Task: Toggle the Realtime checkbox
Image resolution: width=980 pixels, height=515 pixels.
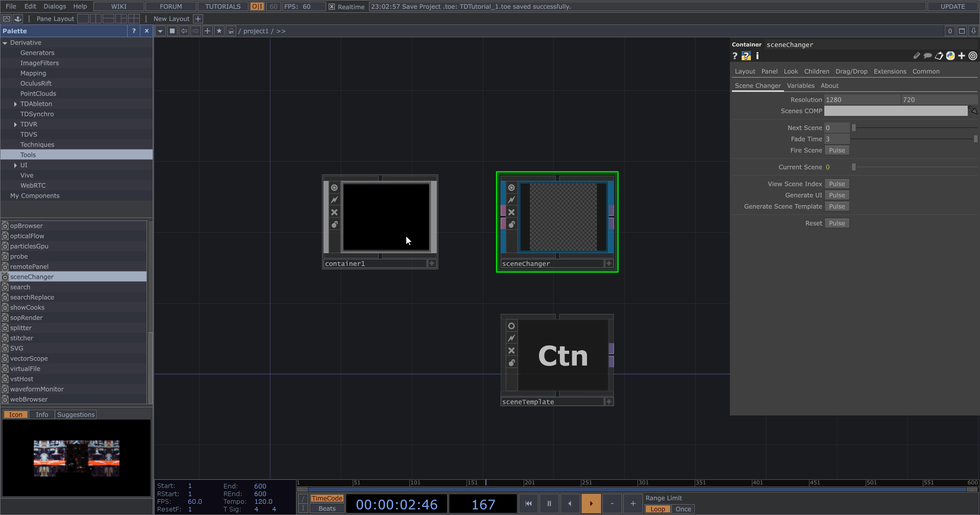Action: click(x=332, y=7)
